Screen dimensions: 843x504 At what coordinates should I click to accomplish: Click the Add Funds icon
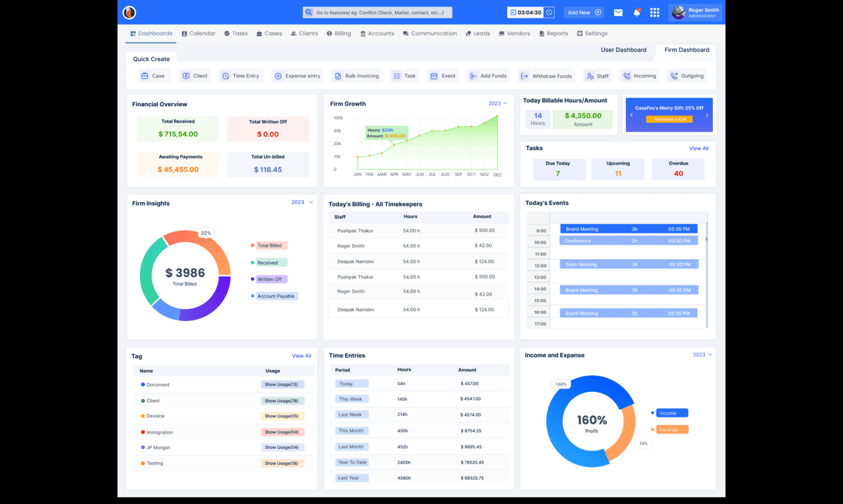pos(473,76)
